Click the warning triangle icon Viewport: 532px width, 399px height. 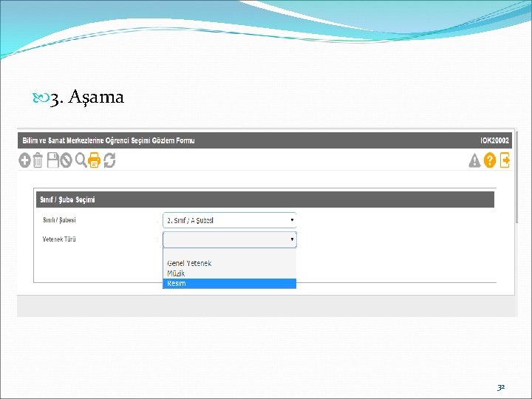[x=474, y=161]
